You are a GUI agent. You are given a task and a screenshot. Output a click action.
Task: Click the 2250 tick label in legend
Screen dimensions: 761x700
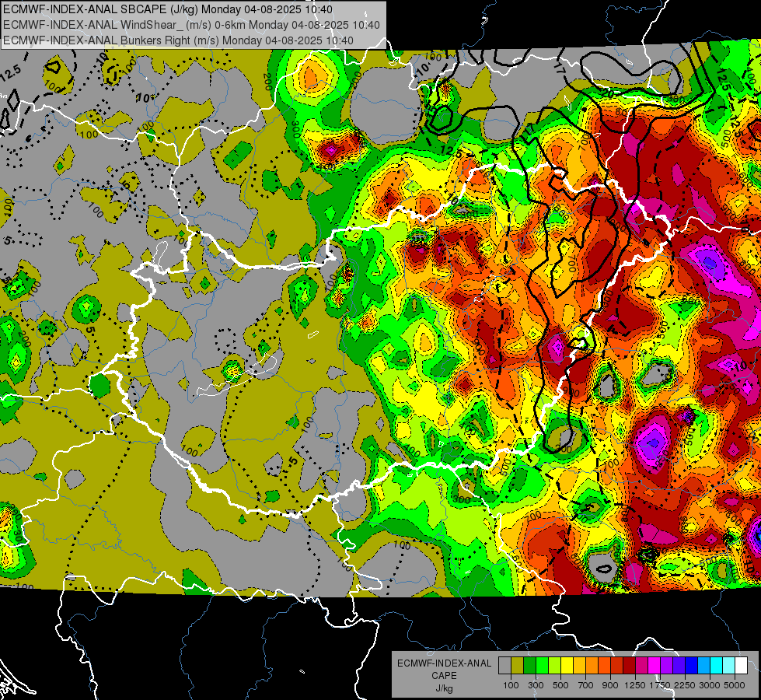pyautogui.click(x=684, y=685)
